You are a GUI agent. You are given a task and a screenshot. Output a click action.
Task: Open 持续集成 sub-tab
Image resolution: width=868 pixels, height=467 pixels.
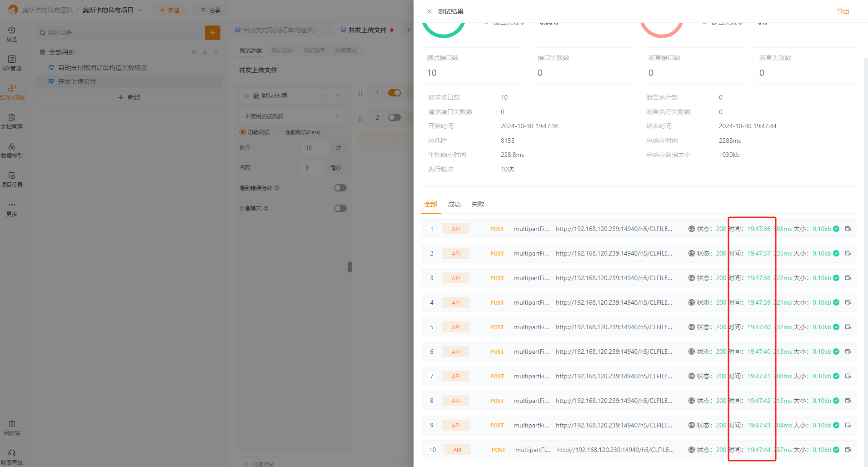[x=346, y=50]
